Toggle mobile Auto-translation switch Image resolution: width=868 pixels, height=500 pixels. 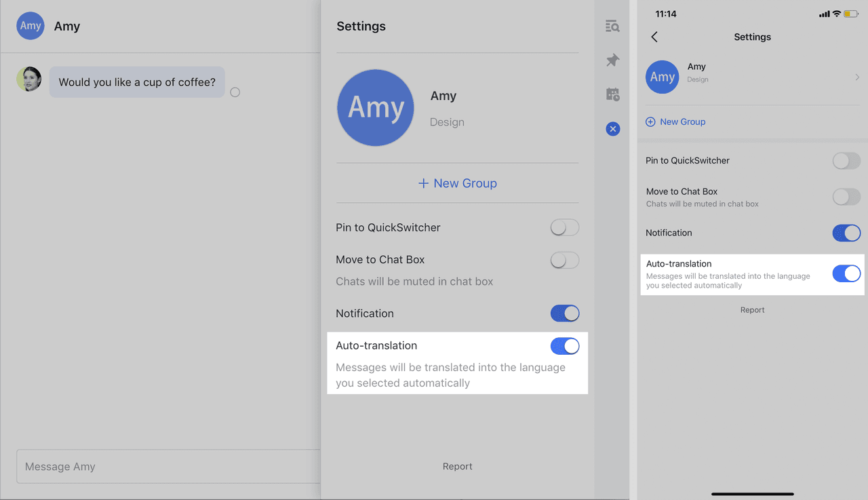846,273
